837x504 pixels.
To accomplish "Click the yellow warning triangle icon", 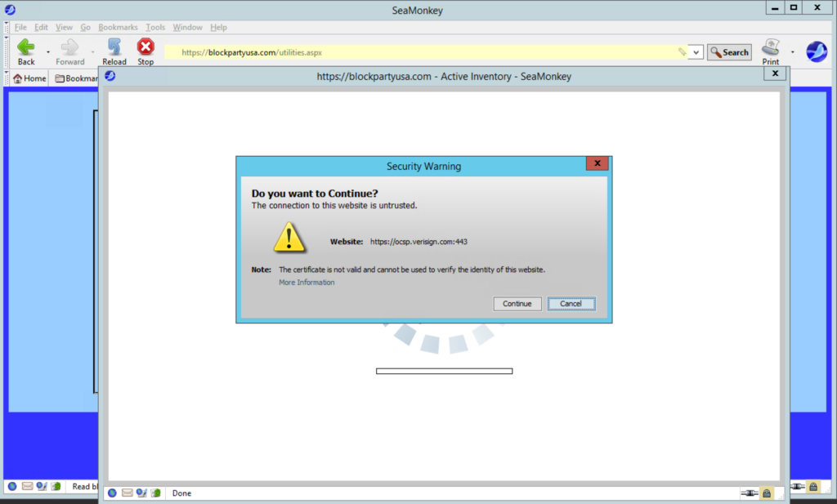I will [x=289, y=237].
